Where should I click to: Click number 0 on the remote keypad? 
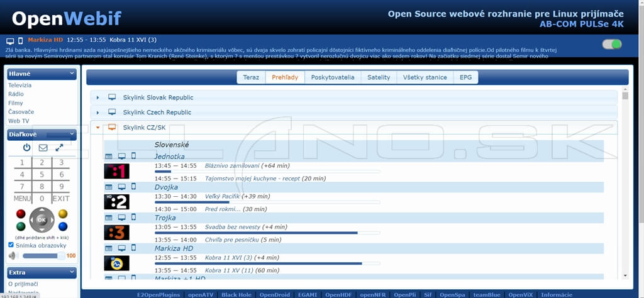(42, 199)
